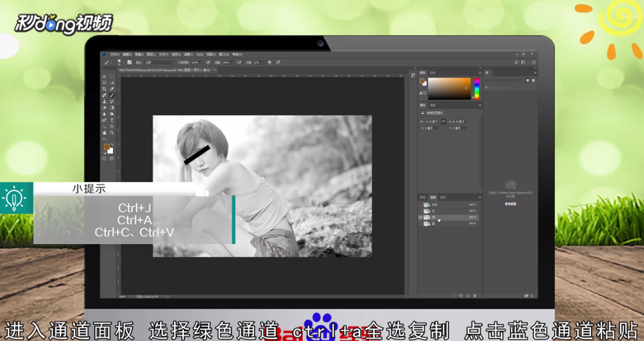Select the Ellipse shape tool
The height and width of the screenshot is (341, 644).
point(112,126)
